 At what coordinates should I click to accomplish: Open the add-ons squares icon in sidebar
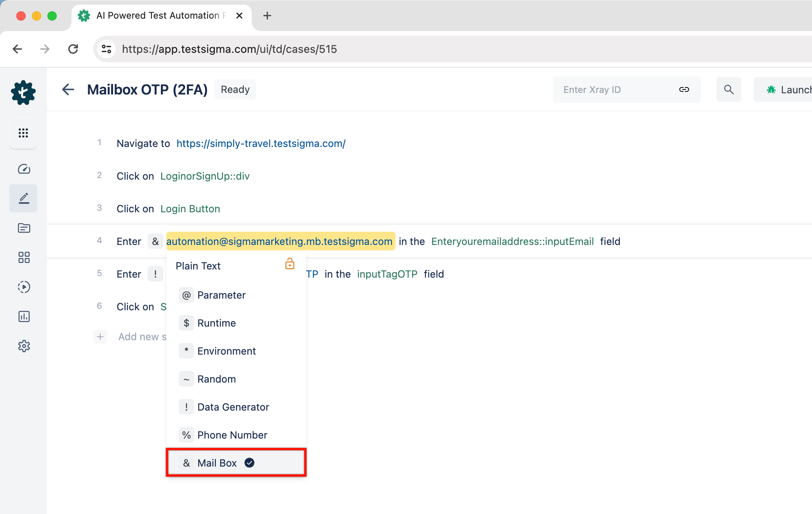coord(24,257)
